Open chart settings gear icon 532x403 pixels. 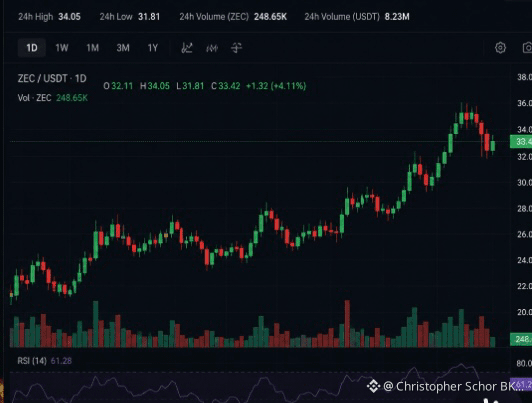500,48
